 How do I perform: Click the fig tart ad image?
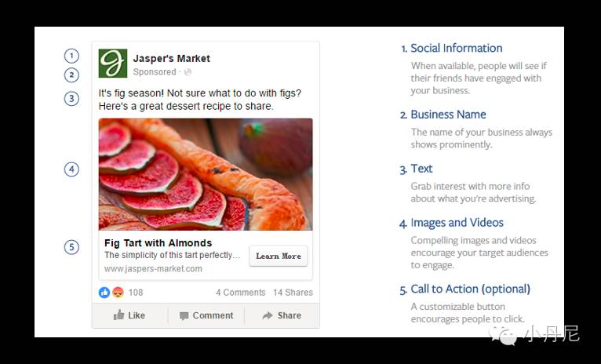pyautogui.click(x=206, y=173)
